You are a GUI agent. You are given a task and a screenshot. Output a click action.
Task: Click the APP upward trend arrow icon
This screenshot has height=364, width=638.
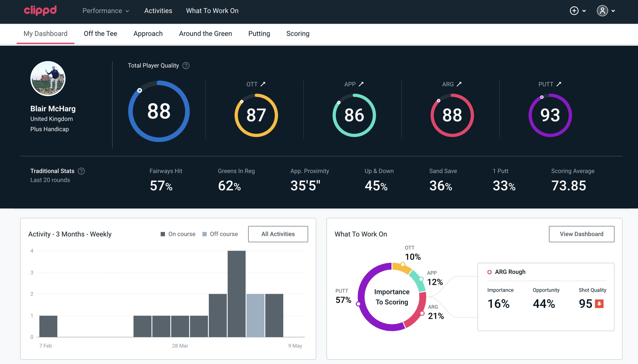pyautogui.click(x=362, y=84)
